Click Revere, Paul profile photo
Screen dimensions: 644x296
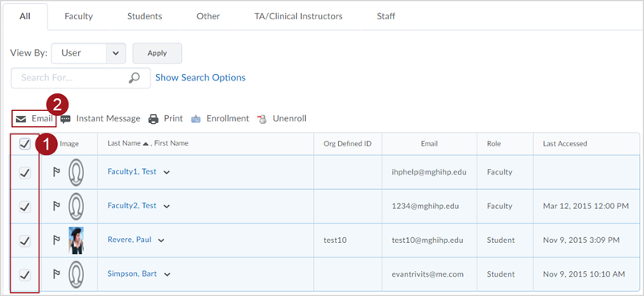coord(76,240)
